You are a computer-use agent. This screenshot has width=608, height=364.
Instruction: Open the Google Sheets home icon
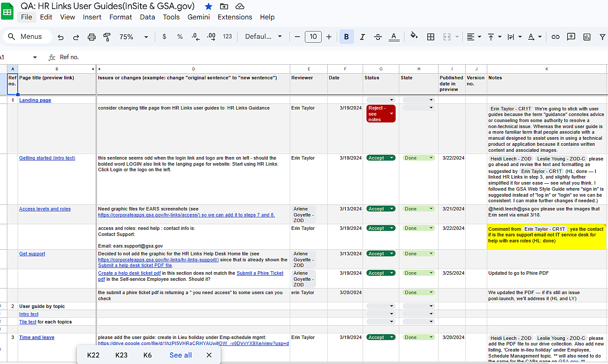pyautogui.click(x=7, y=12)
